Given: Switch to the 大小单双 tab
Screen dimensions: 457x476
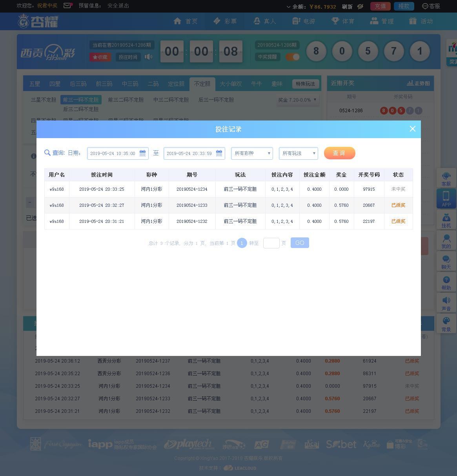Looking at the screenshot, I should click(231, 84).
